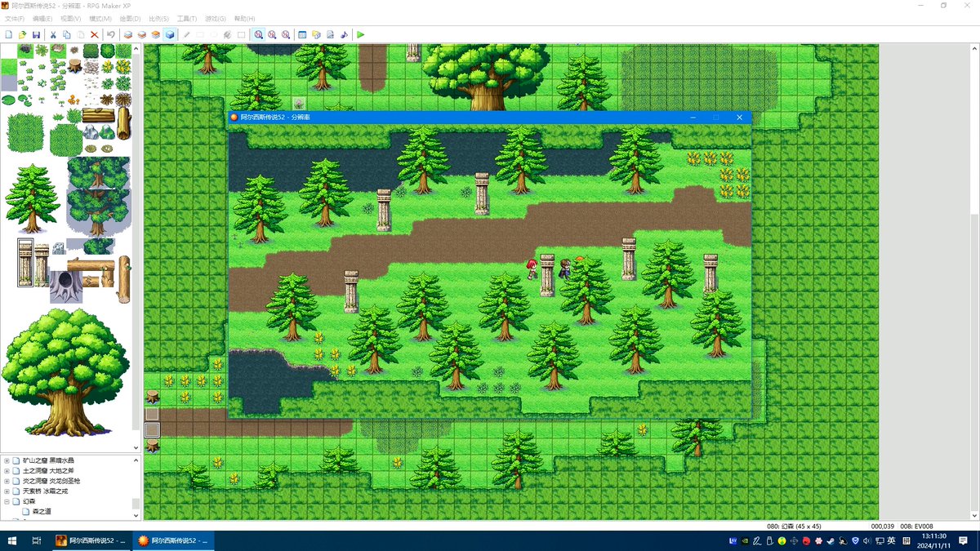This screenshot has width=980, height=551.
Task: Click the green Playtest arrow icon
Action: 360,35
